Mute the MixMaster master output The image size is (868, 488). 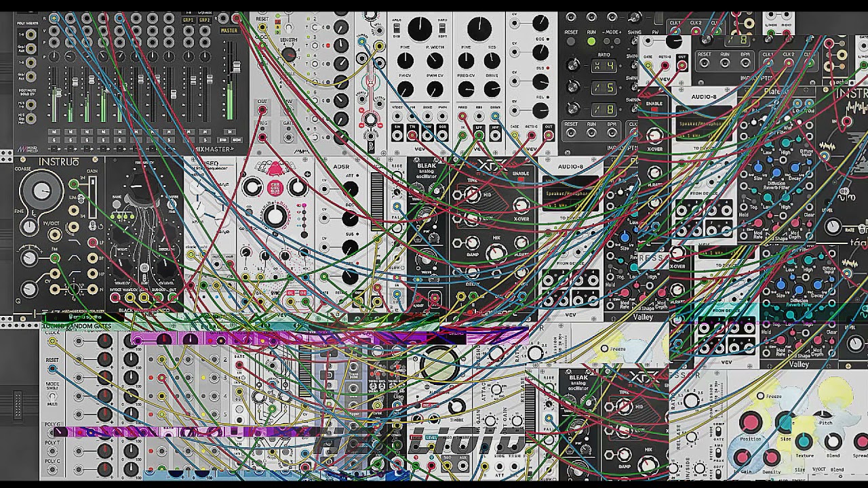(x=230, y=131)
